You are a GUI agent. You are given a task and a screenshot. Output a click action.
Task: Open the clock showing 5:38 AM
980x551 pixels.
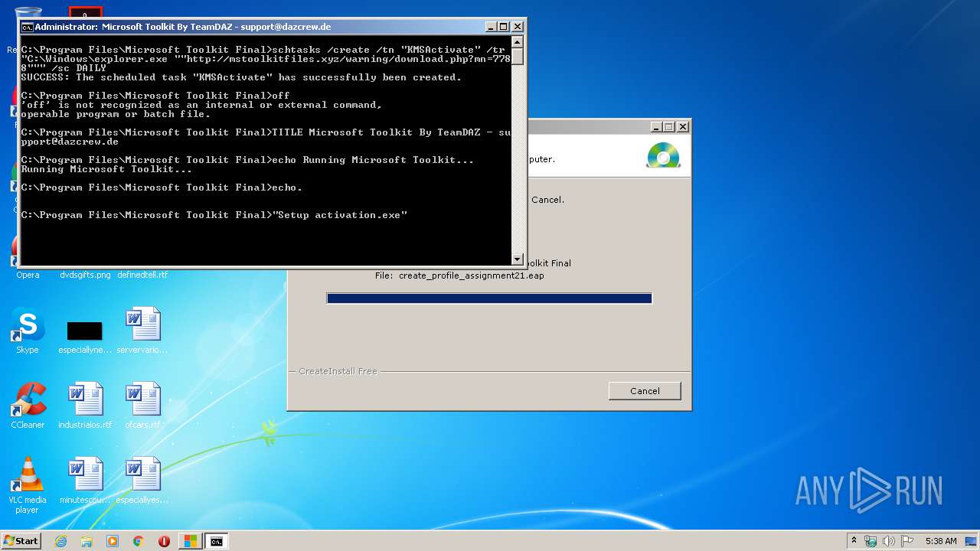pyautogui.click(x=941, y=541)
